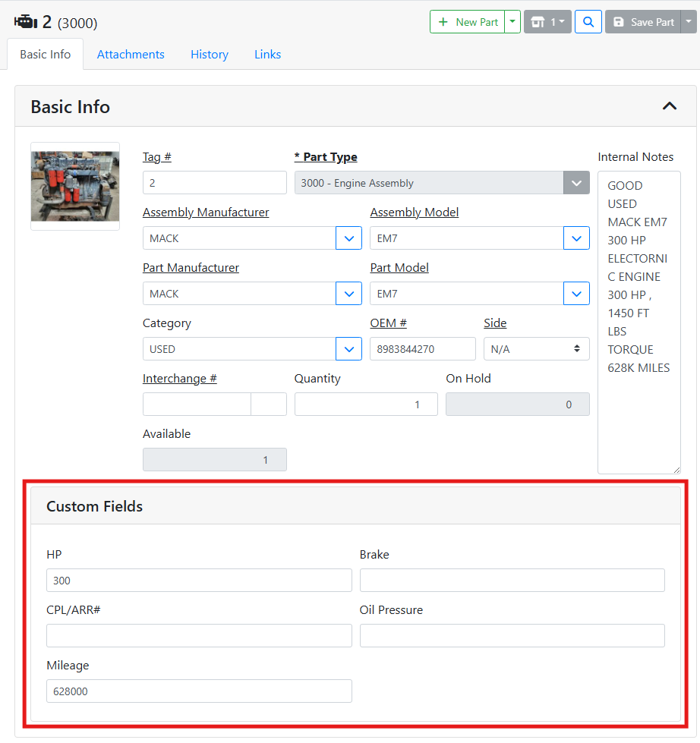Click the Mileage input field

click(199, 691)
